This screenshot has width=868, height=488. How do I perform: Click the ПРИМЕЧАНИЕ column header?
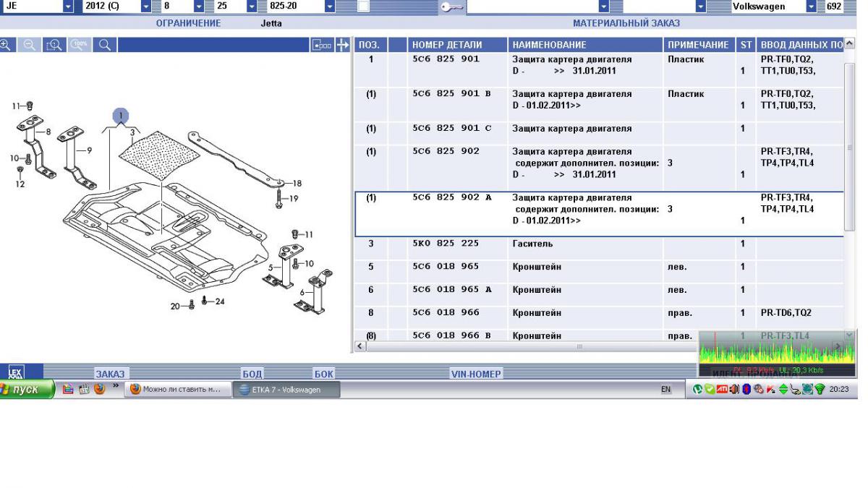[x=698, y=45]
